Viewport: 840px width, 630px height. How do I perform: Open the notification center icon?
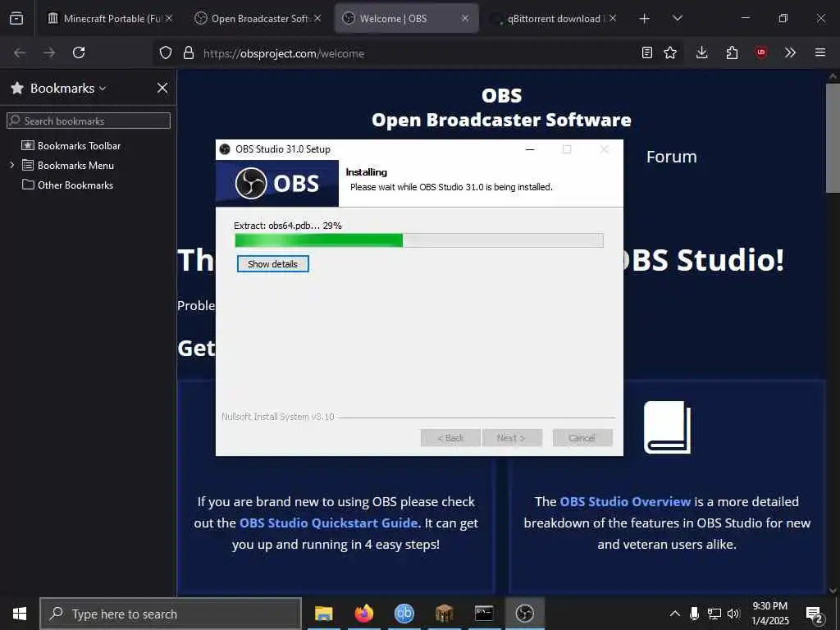click(x=815, y=614)
